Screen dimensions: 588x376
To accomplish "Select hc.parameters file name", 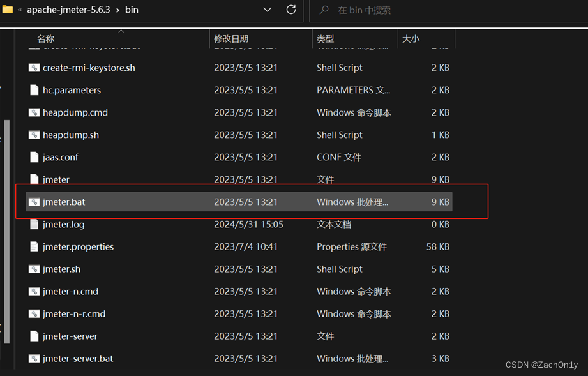I will [x=72, y=91].
